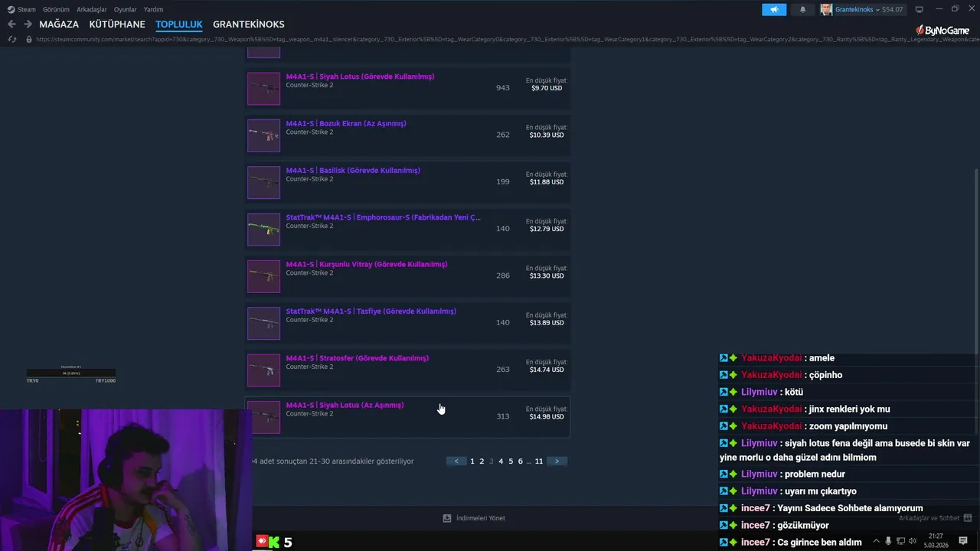
Task: Switch to Big Picture mode monitor icon
Action: click(x=919, y=9)
